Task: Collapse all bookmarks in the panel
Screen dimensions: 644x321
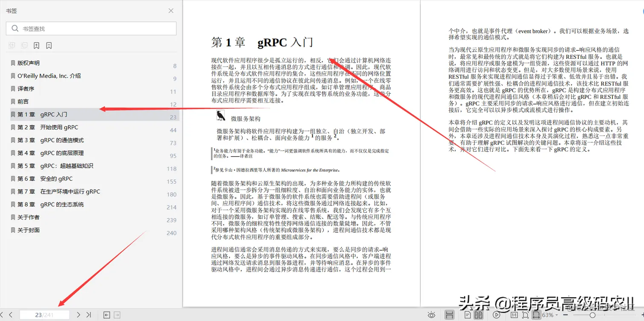Action: (25, 45)
